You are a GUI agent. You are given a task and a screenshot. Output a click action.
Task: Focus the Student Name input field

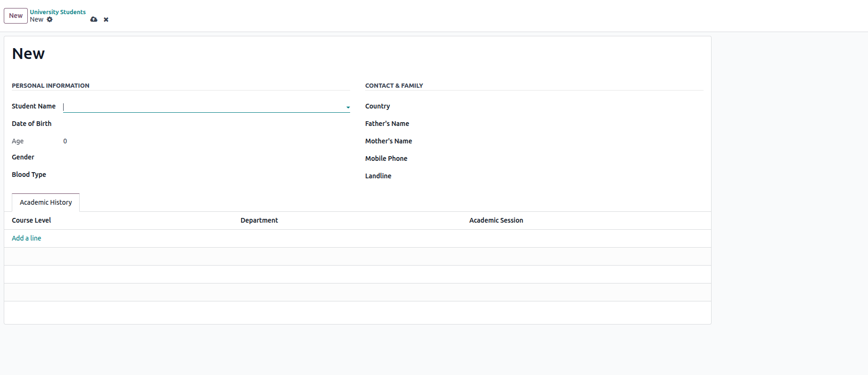click(x=203, y=107)
